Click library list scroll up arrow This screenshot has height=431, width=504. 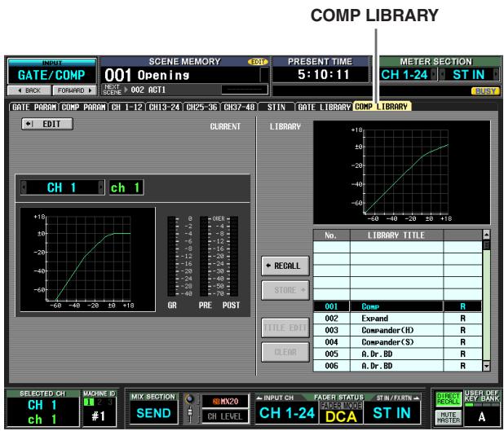486,235
